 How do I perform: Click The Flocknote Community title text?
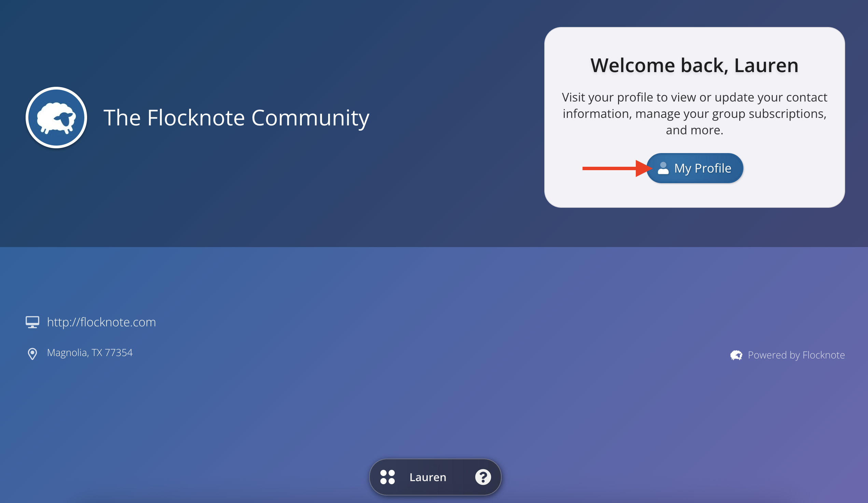(x=236, y=118)
